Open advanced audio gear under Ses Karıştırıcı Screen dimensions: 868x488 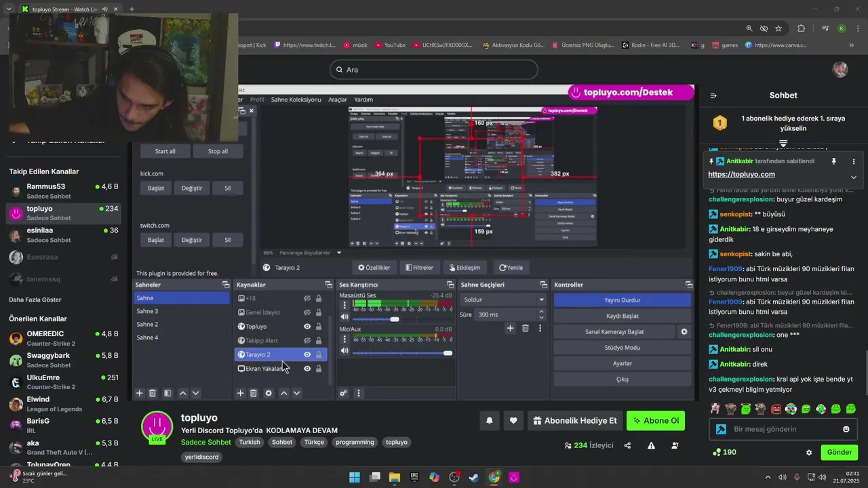(x=344, y=393)
